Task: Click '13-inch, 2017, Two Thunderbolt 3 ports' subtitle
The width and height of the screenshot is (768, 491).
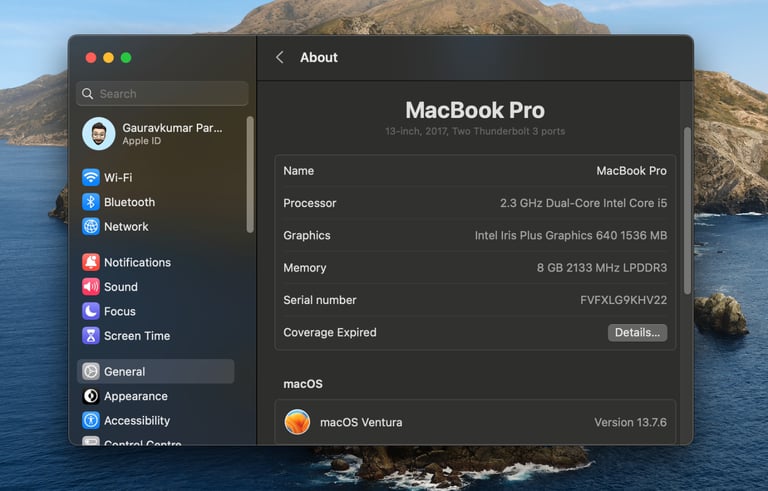Action: pos(475,131)
